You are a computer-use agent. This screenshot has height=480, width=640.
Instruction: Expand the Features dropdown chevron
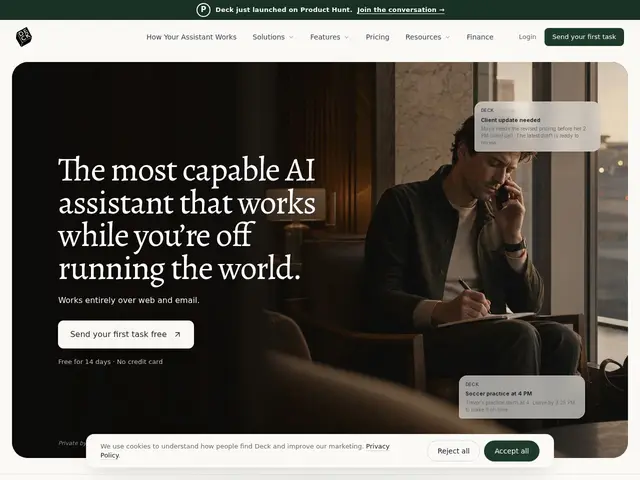(x=347, y=37)
